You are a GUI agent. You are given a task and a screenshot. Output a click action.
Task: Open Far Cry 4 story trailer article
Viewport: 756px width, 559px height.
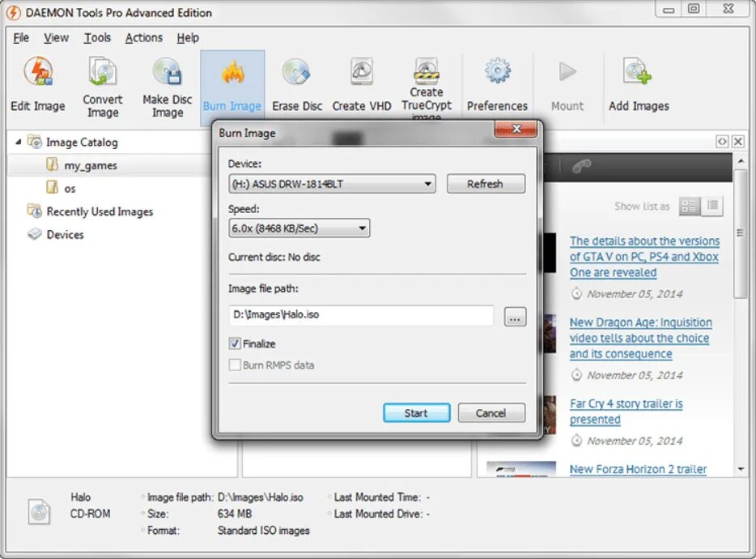(x=626, y=412)
